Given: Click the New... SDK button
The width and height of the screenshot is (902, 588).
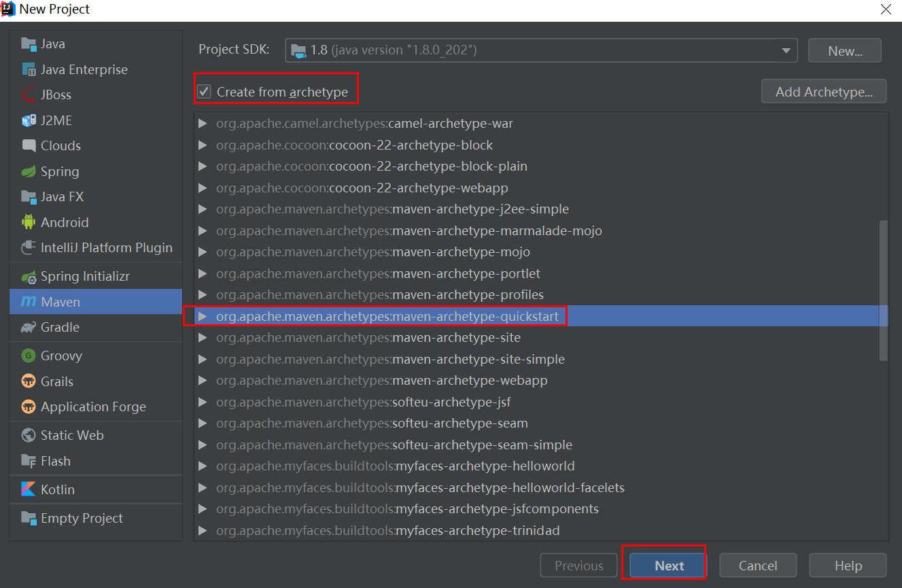Looking at the screenshot, I should point(845,51).
